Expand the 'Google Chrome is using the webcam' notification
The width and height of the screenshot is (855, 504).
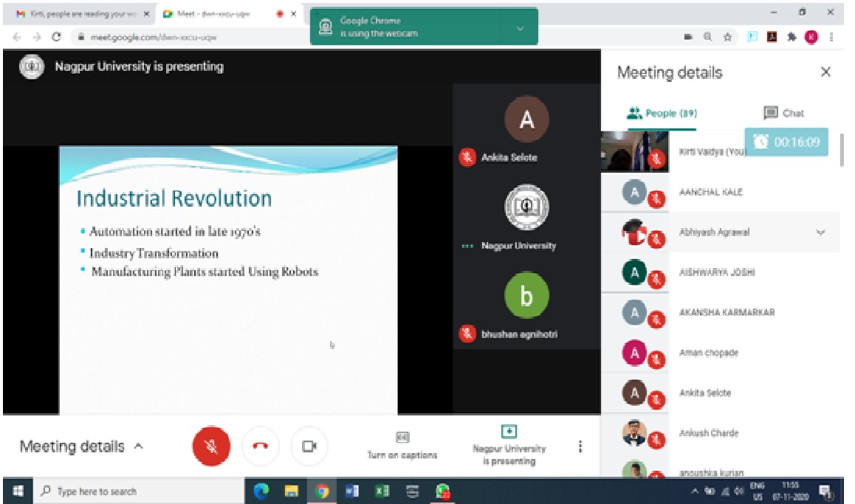point(521,28)
